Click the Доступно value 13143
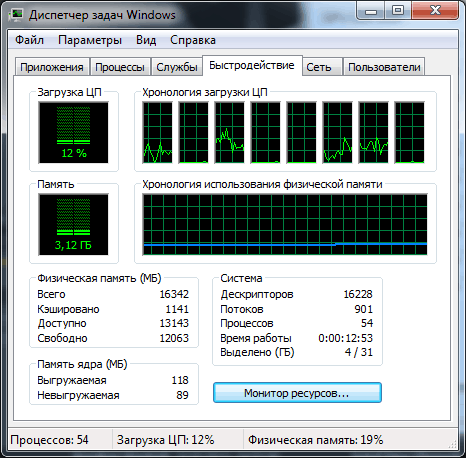 (174, 323)
